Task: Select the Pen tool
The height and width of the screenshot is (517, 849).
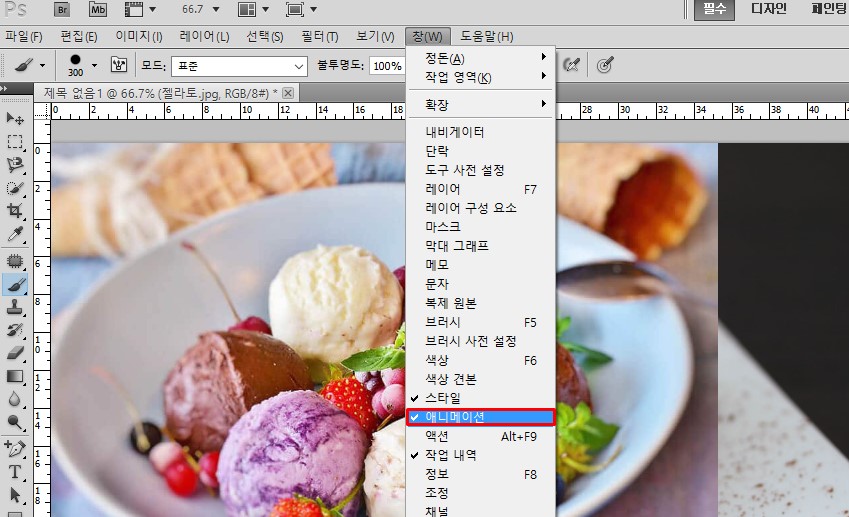Action: pos(15,449)
